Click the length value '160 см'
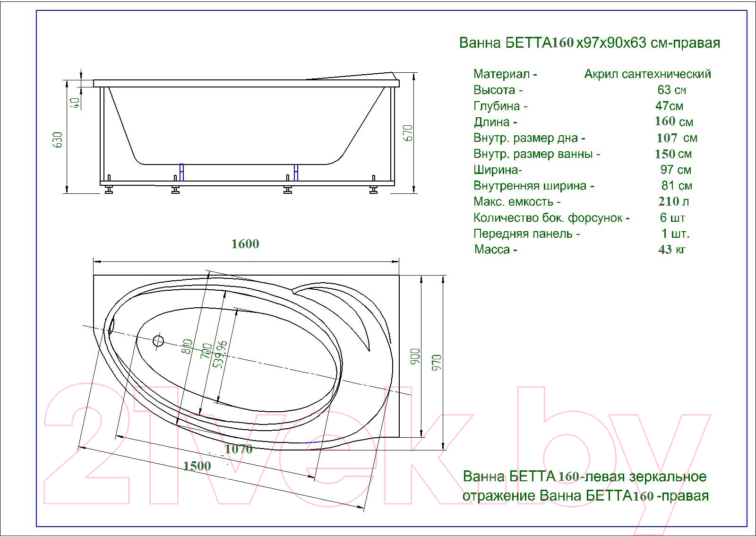This screenshot has height=537, width=756. [x=674, y=121]
